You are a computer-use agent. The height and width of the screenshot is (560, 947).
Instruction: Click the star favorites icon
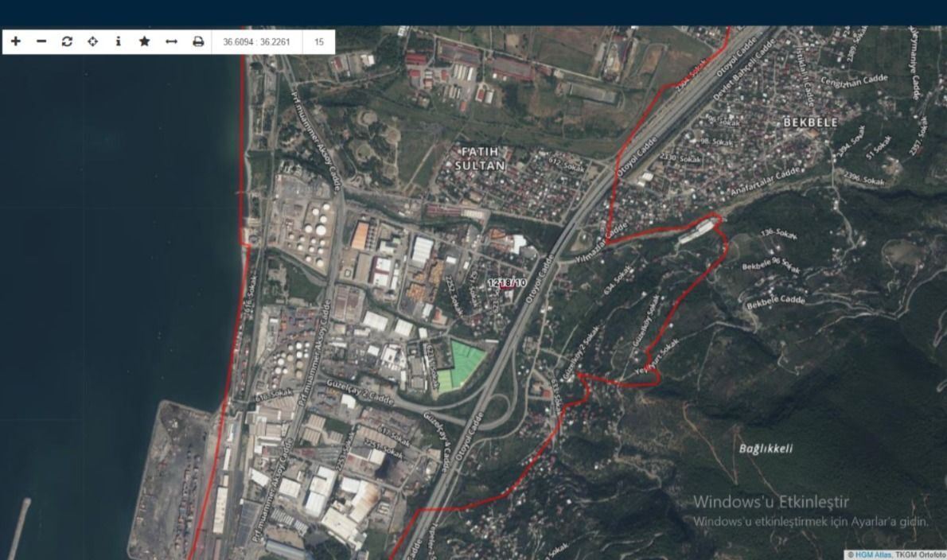click(x=144, y=41)
